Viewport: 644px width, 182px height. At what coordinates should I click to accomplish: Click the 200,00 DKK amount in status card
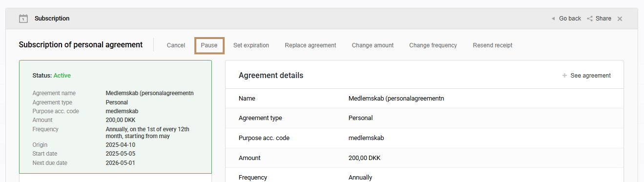click(120, 120)
